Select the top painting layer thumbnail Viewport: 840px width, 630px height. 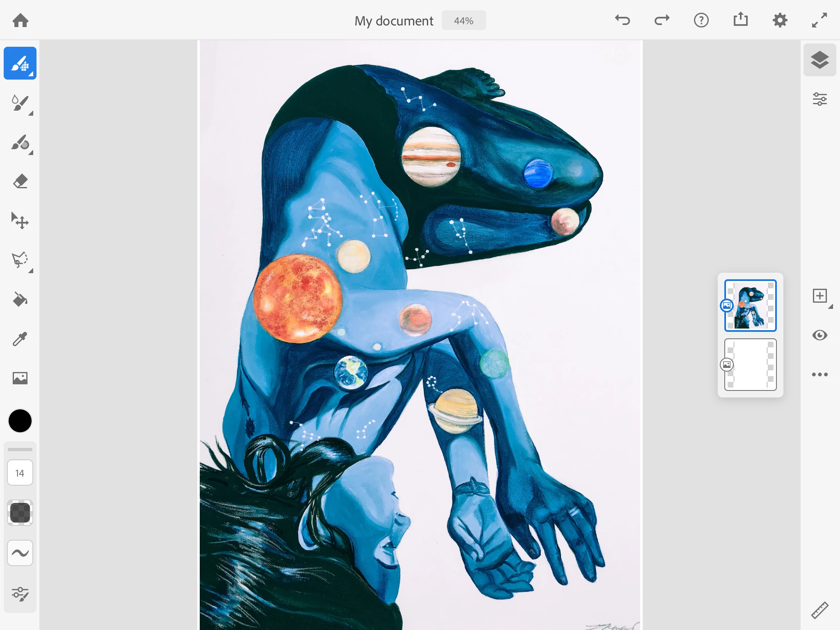click(x=750, y=306)
